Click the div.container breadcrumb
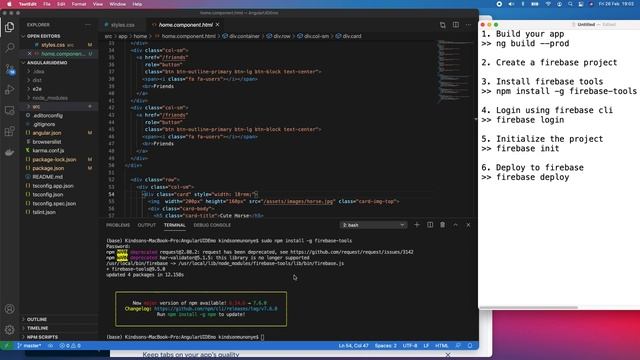The height and width of the screenshot is (360, 640). click(x=241, y=36)
